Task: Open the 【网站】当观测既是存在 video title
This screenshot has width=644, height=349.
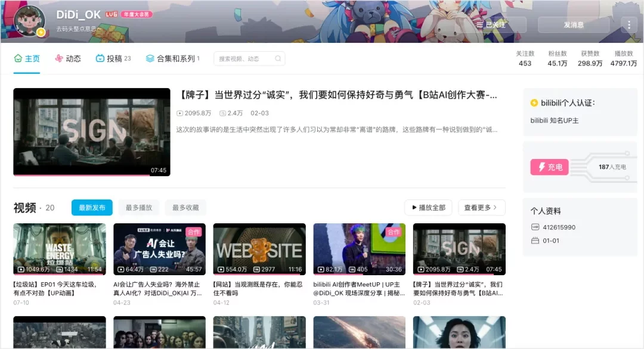Action: click(258, 289)
